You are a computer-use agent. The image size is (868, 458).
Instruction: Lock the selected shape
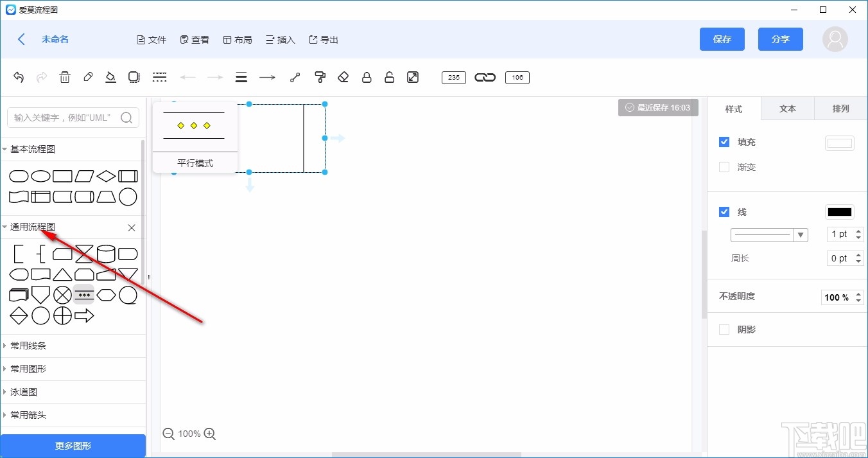367,77
